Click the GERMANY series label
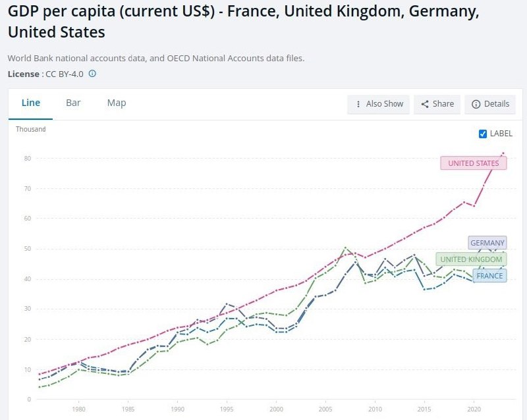 (x=487, y=243)
